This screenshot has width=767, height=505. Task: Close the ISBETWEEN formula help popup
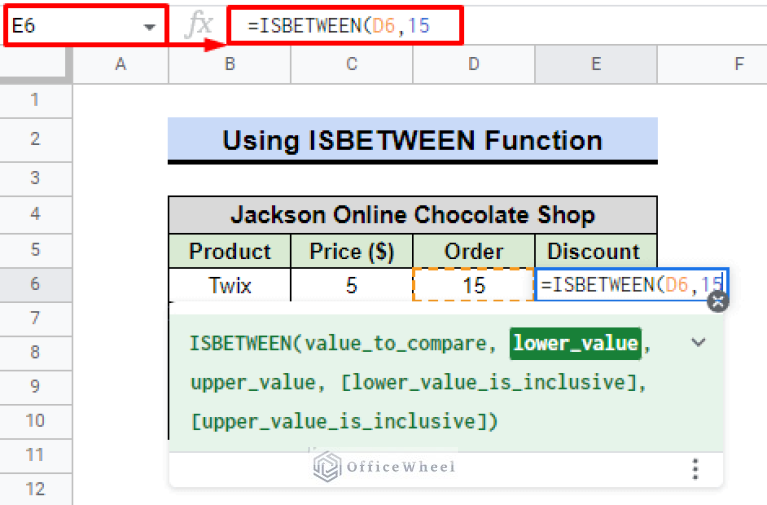coord(717,302)
